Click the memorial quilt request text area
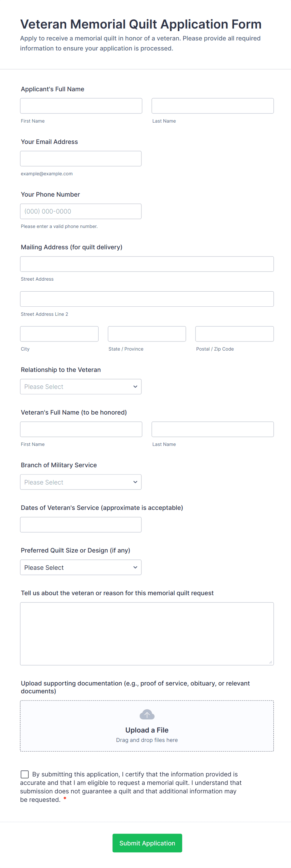 pyautogui.click(x=147, y=633)
